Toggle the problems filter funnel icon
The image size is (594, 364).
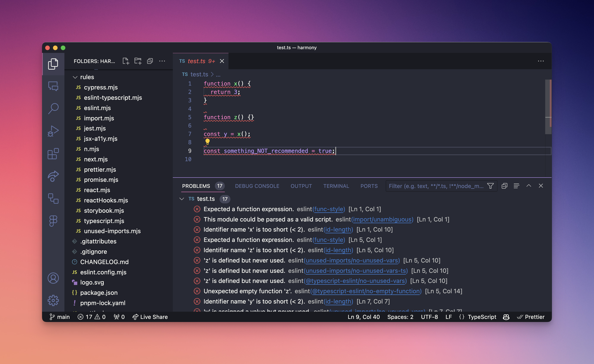(x=490, y=186)
